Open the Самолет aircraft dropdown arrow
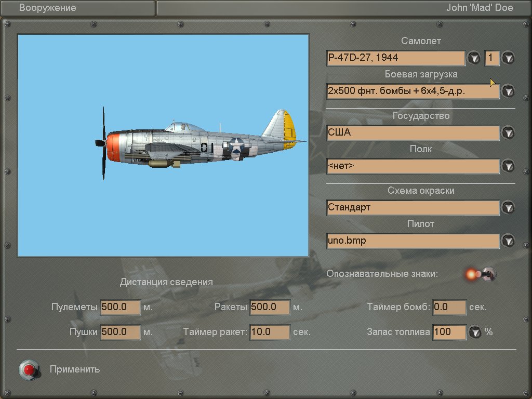Image resolution: width=532 pixels, height=399 pixels. [x=474, y=58]
